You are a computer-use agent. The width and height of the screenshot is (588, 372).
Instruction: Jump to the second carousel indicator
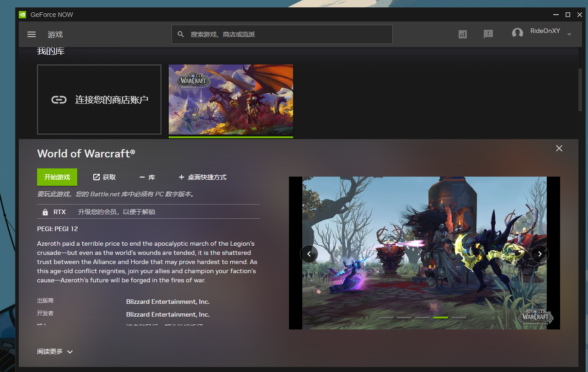404,317
